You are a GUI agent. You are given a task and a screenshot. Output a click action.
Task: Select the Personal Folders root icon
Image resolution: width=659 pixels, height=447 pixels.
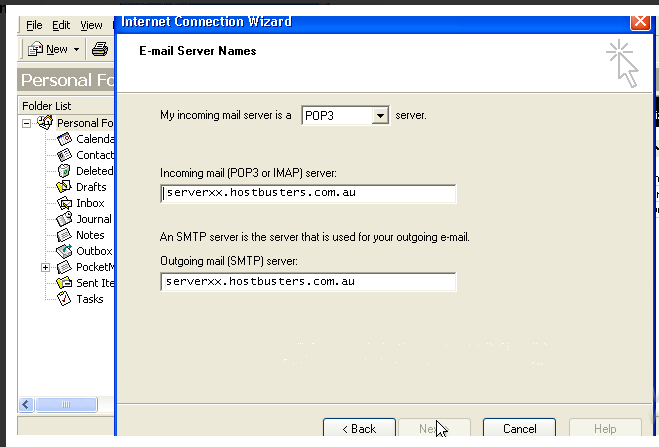[x=45, y=123]
